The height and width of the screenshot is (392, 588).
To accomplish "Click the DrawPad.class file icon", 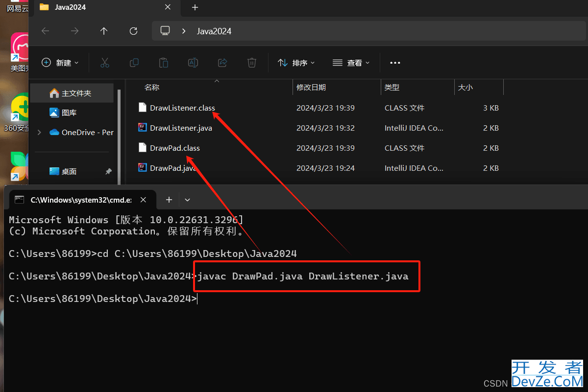I will (143, 148).
